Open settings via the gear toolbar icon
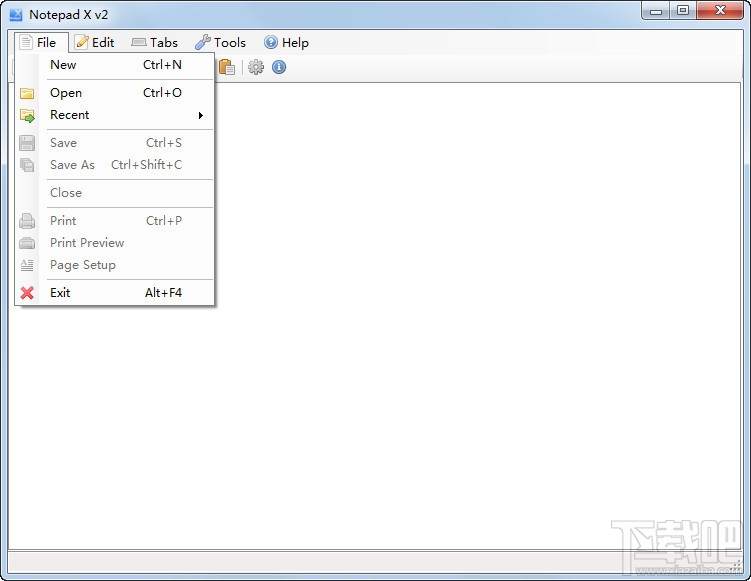 click(256, 67)
